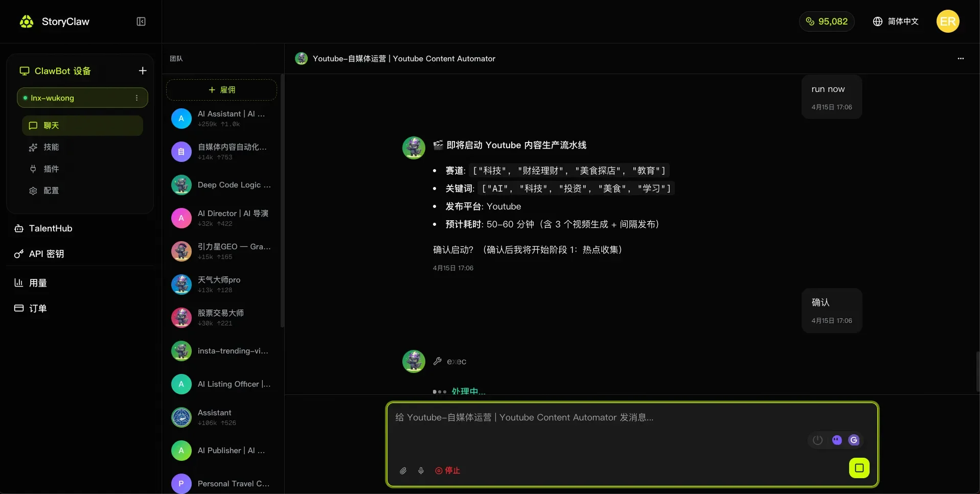Image resolution: width=980 pixels, height=494 pixels.
Task: Click the 团队 team list header
Action: point(176,59)
